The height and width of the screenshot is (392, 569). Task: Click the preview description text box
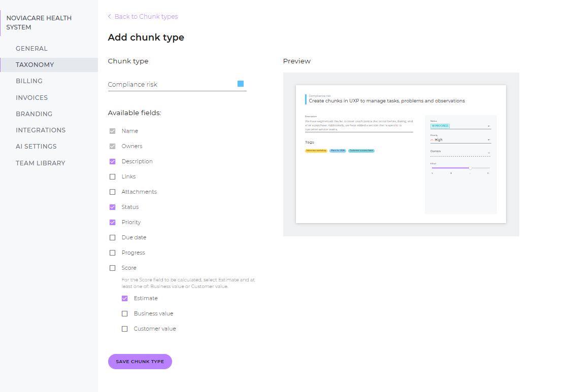pyautogui.click(x=359, y=125)
